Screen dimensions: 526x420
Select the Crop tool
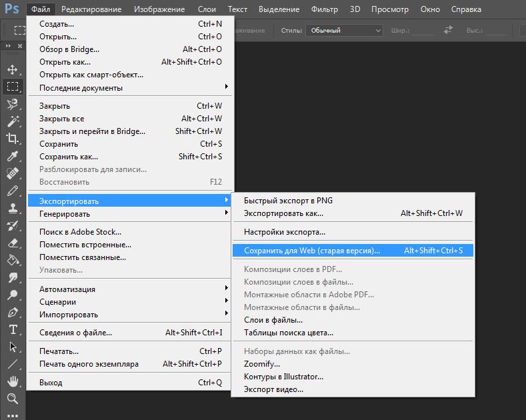tap(12, 139)
